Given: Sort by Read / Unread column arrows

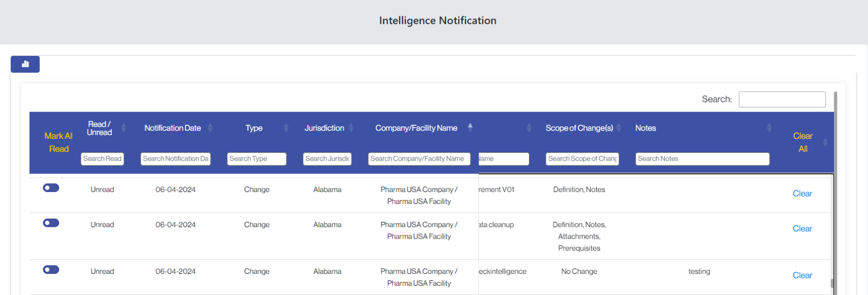Looking at the screenshot, I should click(x=124, y=128).
